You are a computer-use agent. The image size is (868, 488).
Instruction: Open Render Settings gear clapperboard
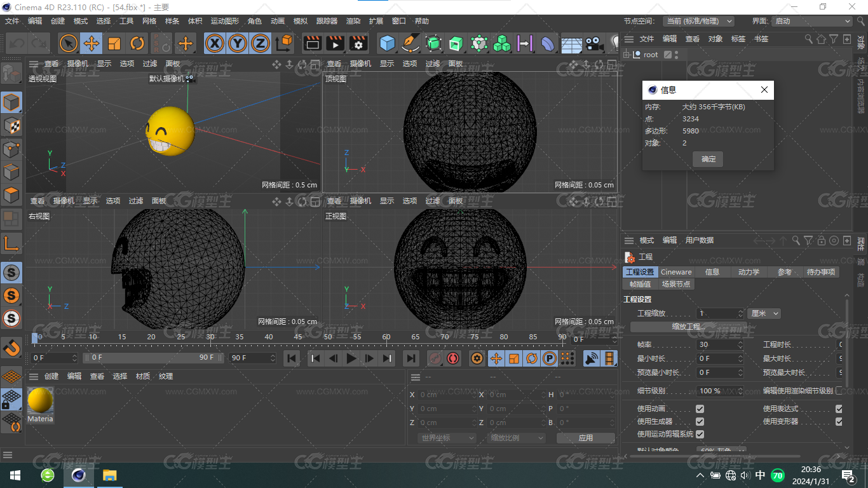[x=358, y=43]
